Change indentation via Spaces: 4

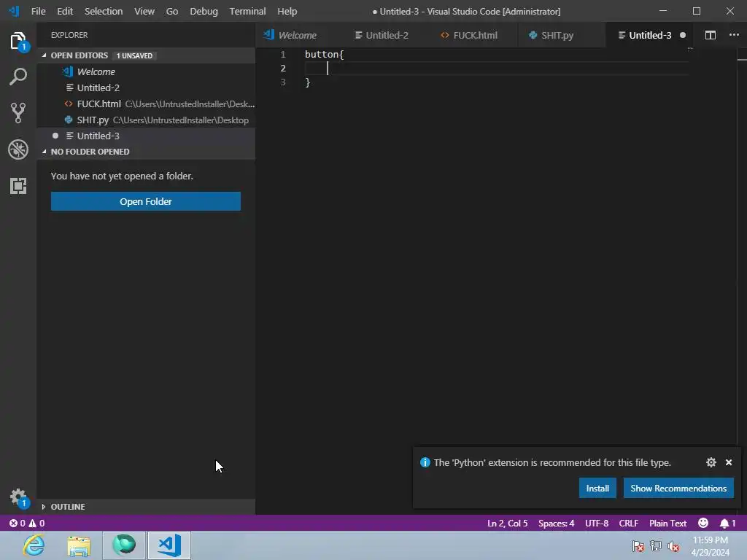point(556,524)
